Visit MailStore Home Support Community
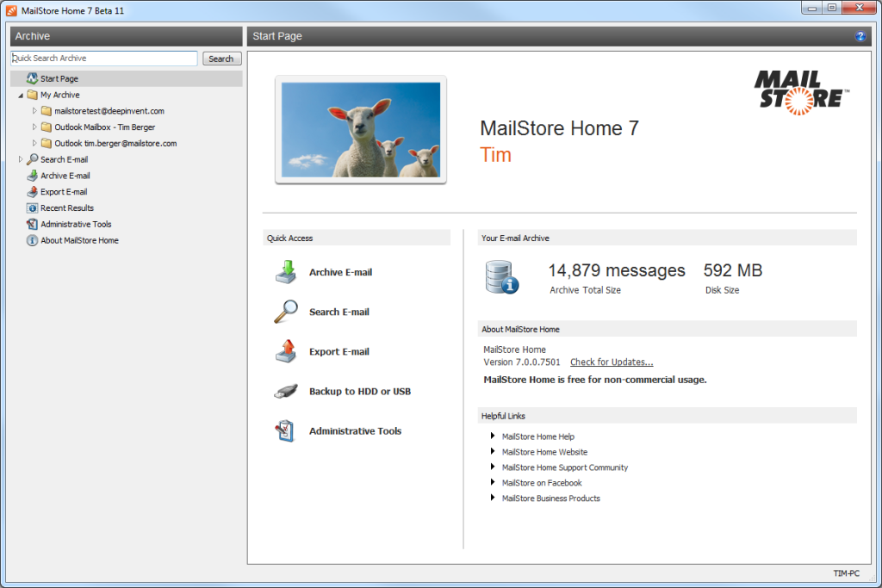The width and height of the screenshot is (882, 588). (x=565, y=467)
